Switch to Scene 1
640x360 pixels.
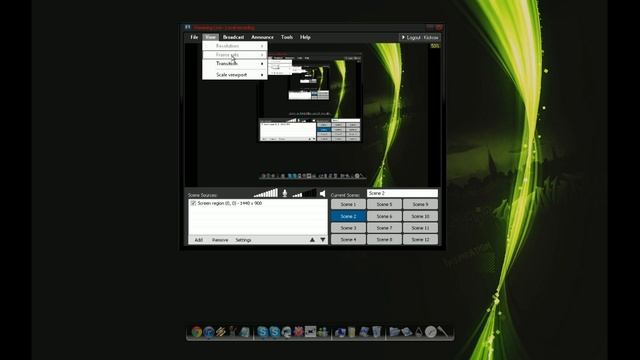coord(348,204)
